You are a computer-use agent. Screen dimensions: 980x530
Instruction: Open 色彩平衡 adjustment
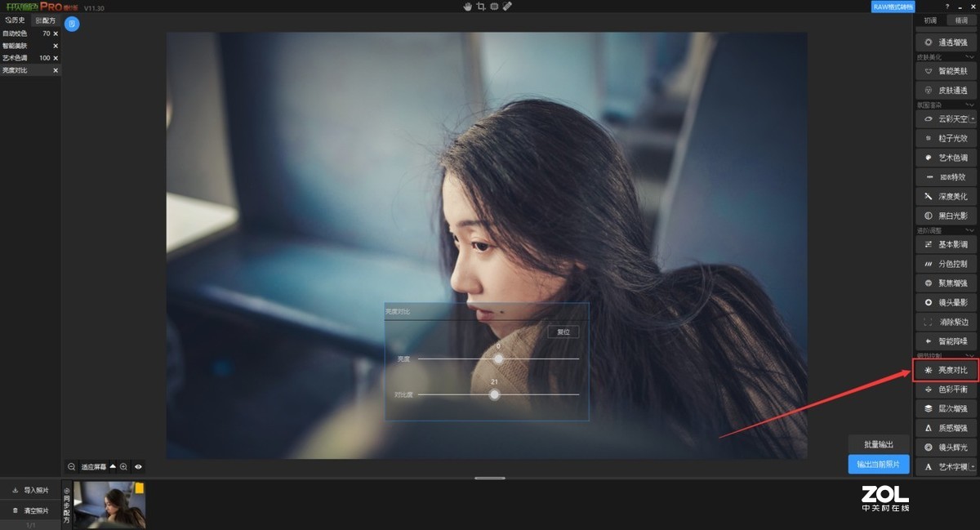click(x=946, y=390)
